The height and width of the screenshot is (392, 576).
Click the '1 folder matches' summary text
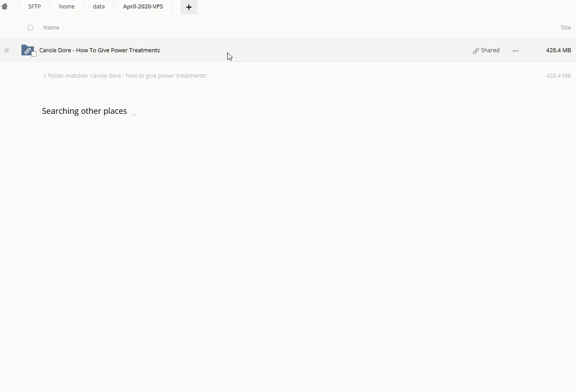click(125, 76)
